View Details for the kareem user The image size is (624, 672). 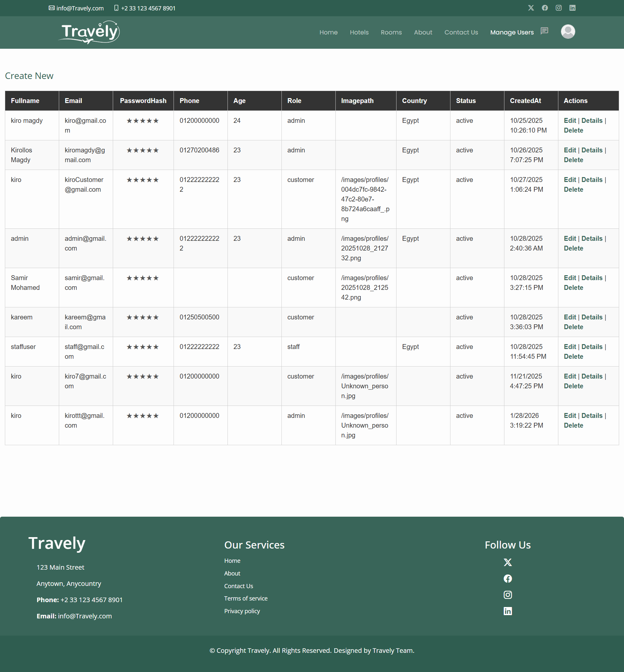point(591,317)
